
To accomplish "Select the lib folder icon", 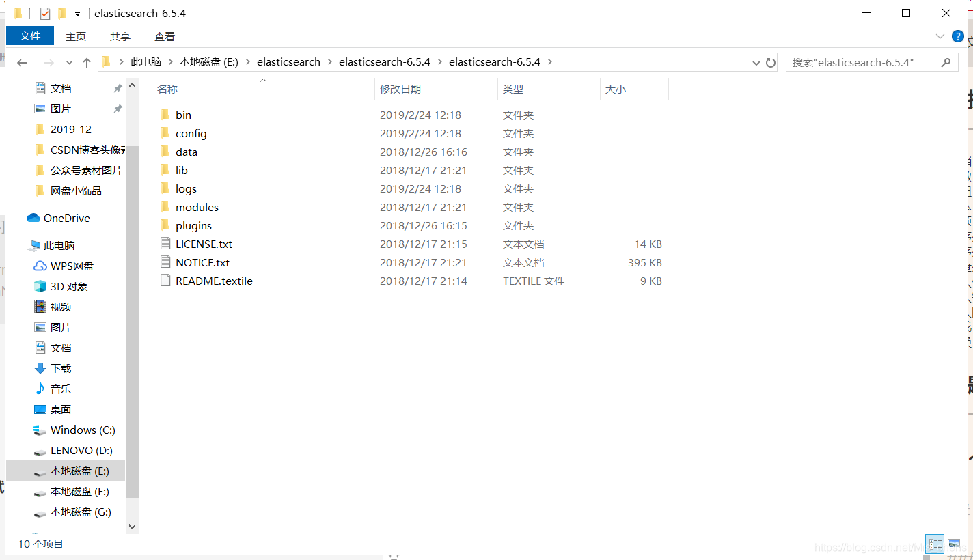I will click(x=165, y=170).
